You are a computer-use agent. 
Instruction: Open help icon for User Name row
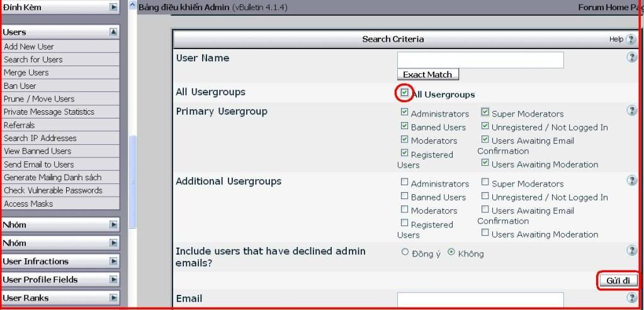point(631,57)
